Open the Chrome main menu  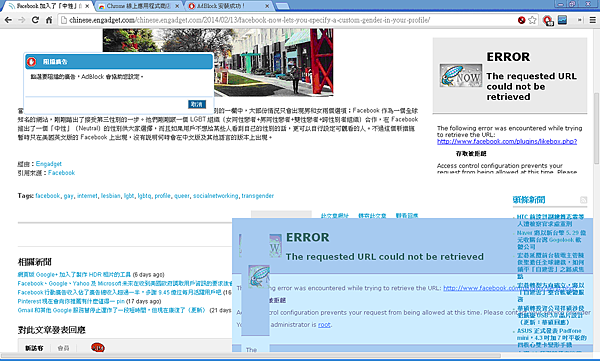pos(592,20)
